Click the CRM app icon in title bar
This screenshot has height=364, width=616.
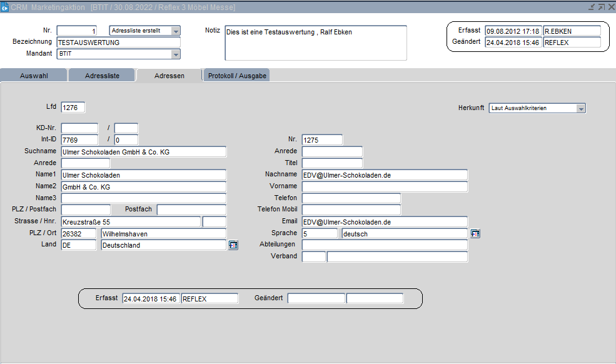pyautogui.click(x=5, y=7)
